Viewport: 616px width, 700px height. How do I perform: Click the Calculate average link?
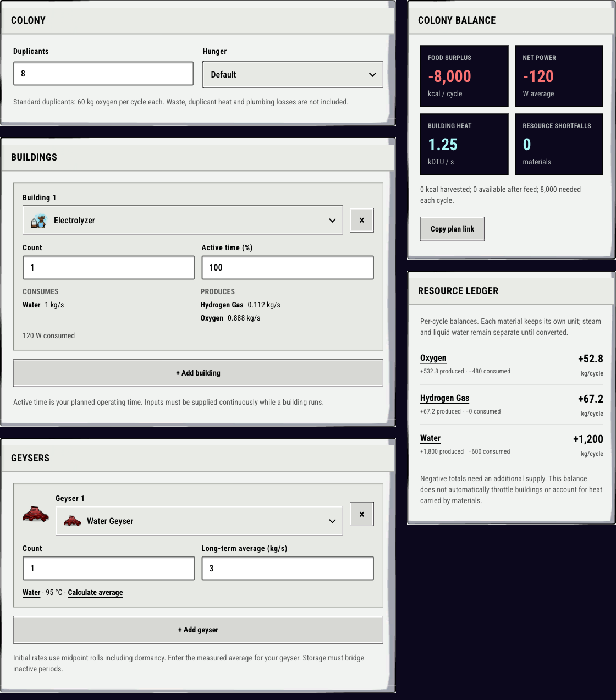tap(95, 593)
